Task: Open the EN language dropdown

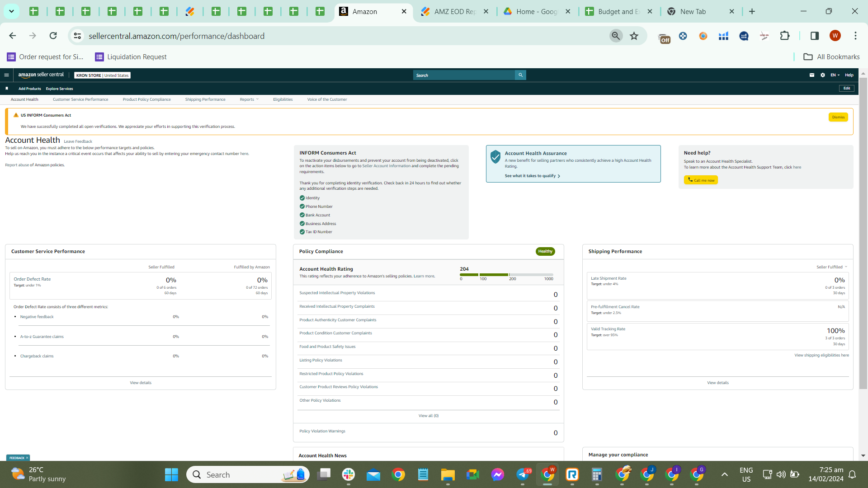Action: pyautogui.click(x=835, y=75)
